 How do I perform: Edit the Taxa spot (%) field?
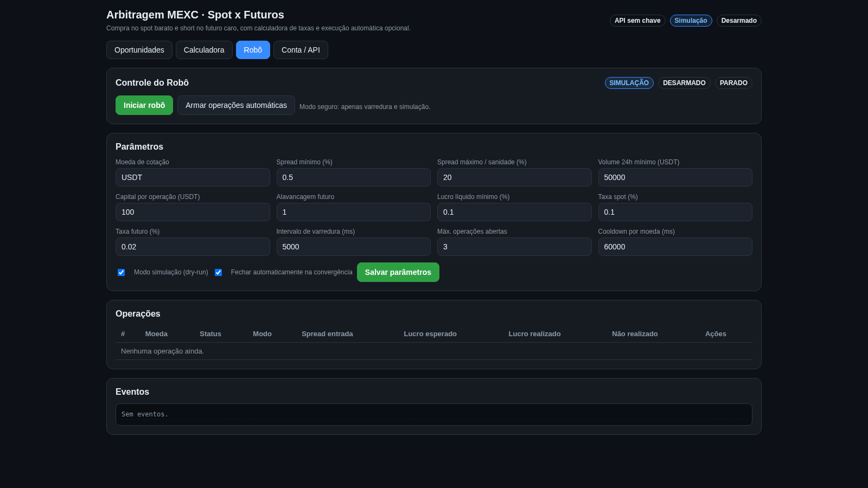click(x=675, y=212)
